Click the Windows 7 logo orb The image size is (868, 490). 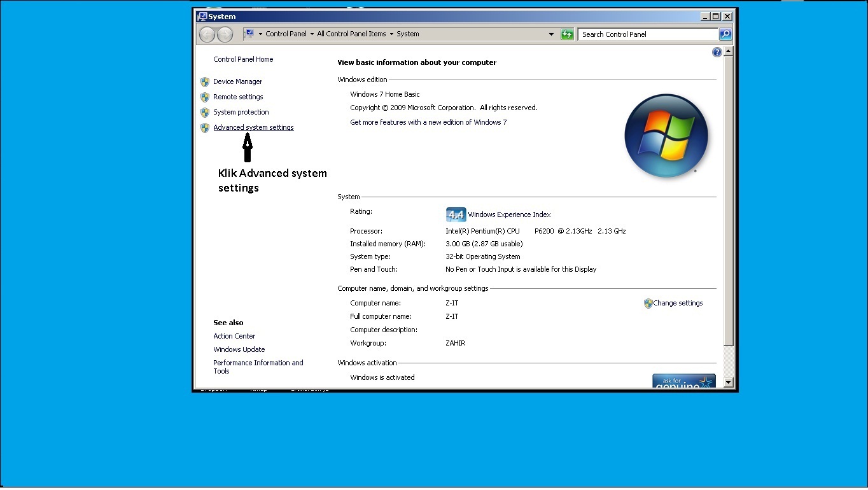click(x=666, y=136)
